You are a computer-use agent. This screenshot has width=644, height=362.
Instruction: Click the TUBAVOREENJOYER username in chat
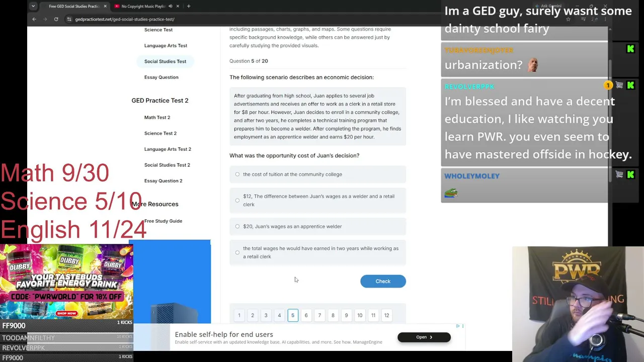click(x=479, y=50)
